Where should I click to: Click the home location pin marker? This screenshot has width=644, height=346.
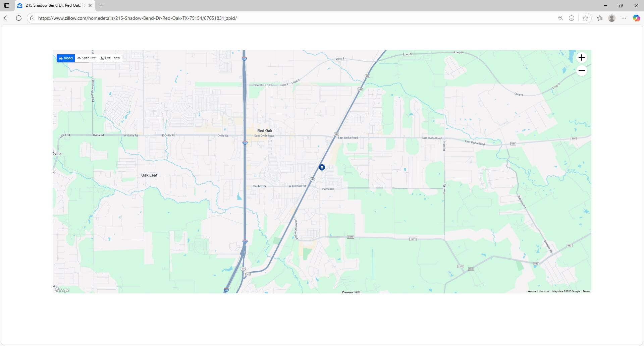[322, 167]
